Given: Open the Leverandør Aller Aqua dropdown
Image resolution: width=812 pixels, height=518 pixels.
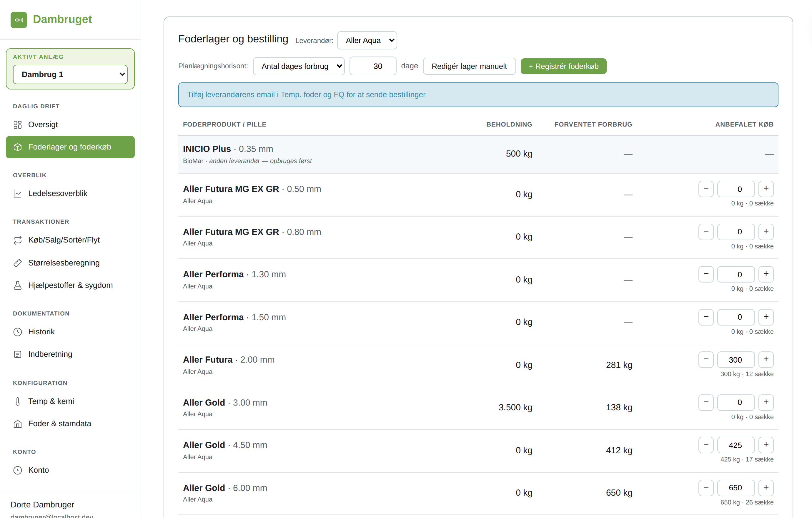Looking at the screenshot, I should (x=367, y=41).
